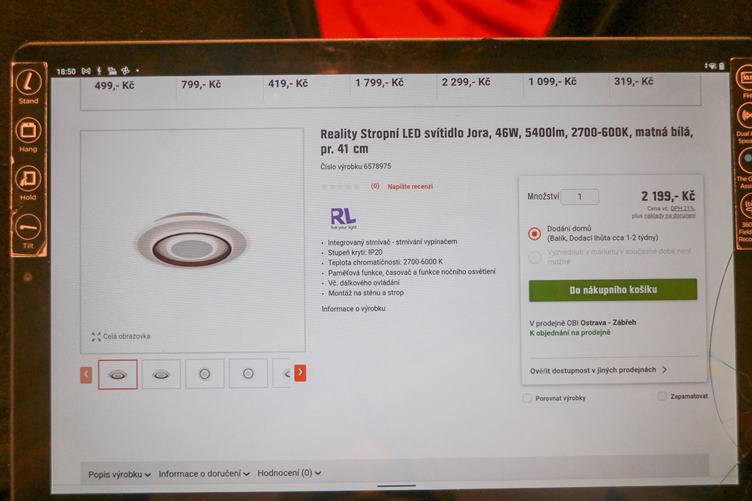Expand the Popis výrobku section
This screenshot has height=501, width=752.
[119, 474]
